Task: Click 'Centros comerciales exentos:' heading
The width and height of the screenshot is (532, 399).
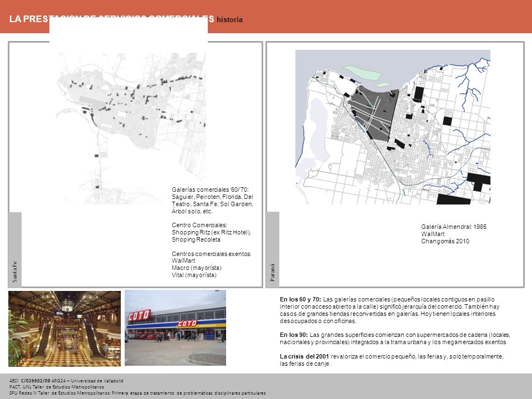Action: click(x=211, y=254)
